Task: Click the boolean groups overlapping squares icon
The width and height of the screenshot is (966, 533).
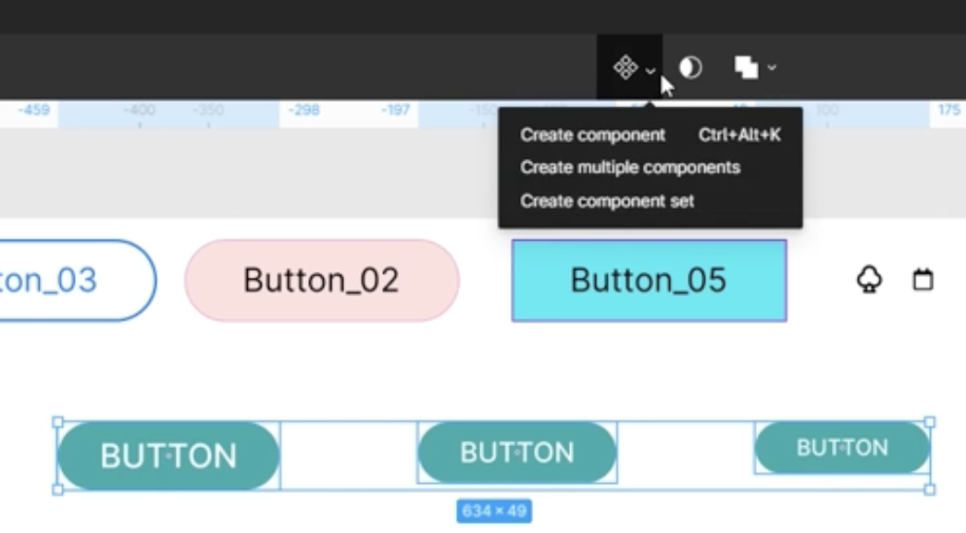Action: (x=746, y=67)
